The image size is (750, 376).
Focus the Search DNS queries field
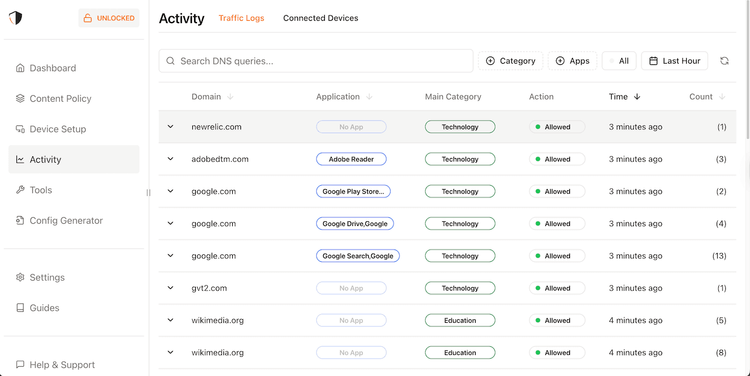[x=316, y=61]
